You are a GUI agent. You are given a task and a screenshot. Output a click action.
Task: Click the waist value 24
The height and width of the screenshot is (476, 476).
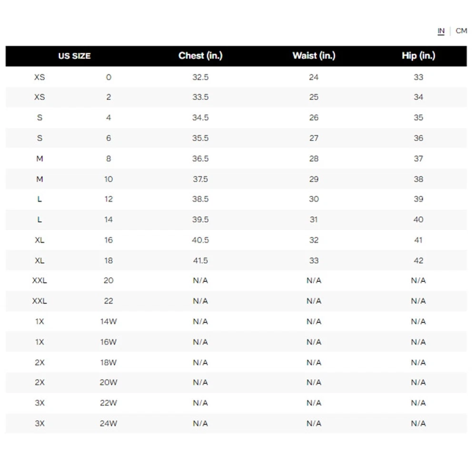click(314, 77)
